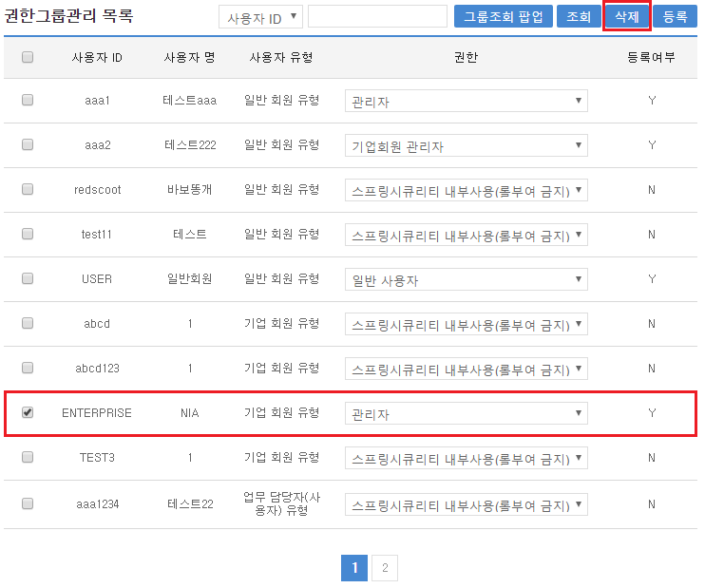Screen dimensions: 705x588
Task: Uncheck the ENTERPRISE row checkbox
Action: pos(28,412)
